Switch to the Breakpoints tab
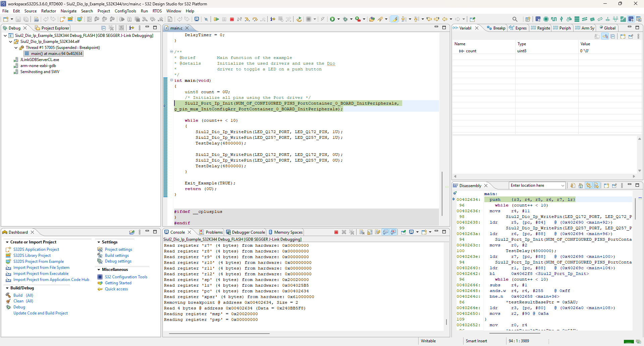This screenshot has width=644, height=346. tap(496, 28)
